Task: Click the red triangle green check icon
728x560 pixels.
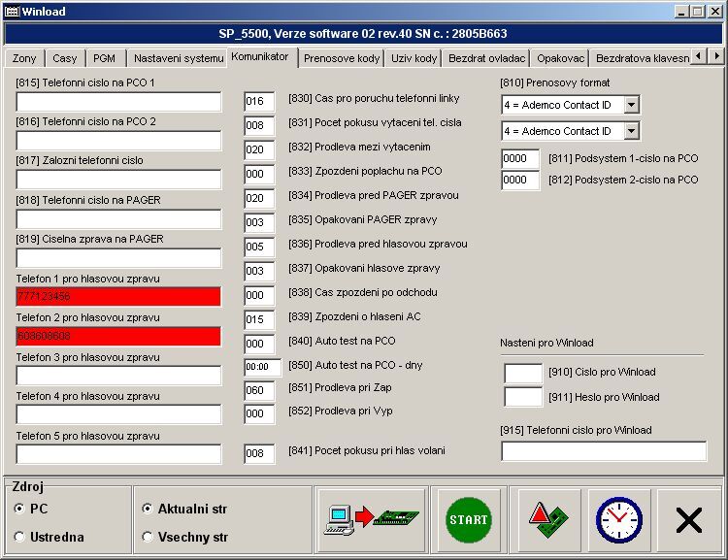Action: [549, 519]
